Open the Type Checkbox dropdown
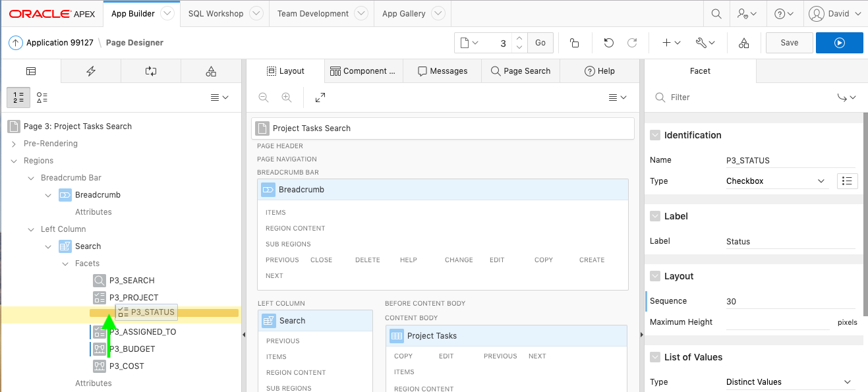The image size is (868, 392). (775, 181)
